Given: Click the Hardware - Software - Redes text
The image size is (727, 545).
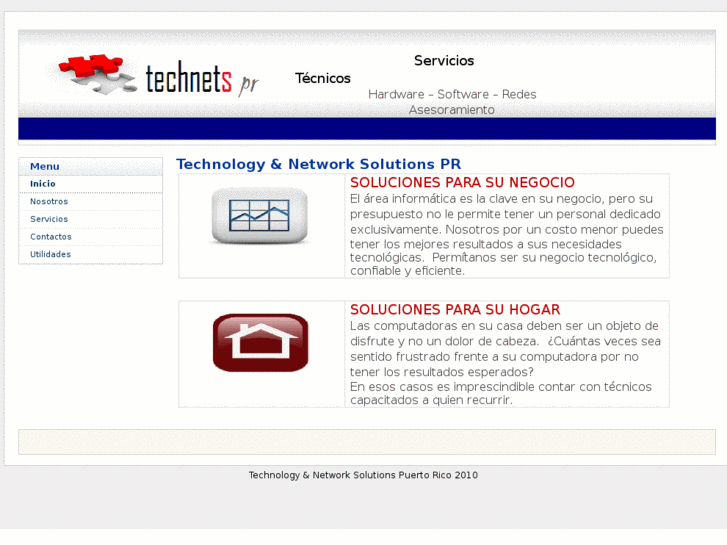Looking at the screenshot, I should [452, 94].
